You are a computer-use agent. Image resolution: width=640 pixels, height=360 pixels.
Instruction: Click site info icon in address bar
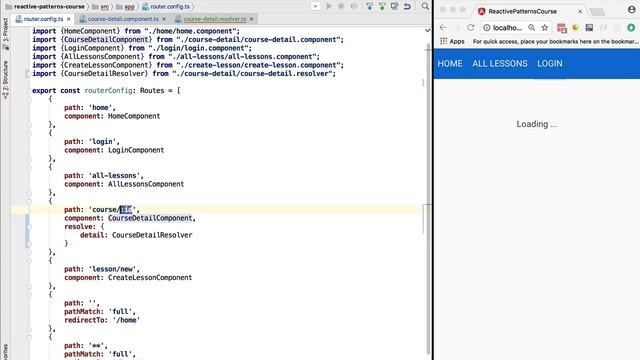click(x=487, y=28)
